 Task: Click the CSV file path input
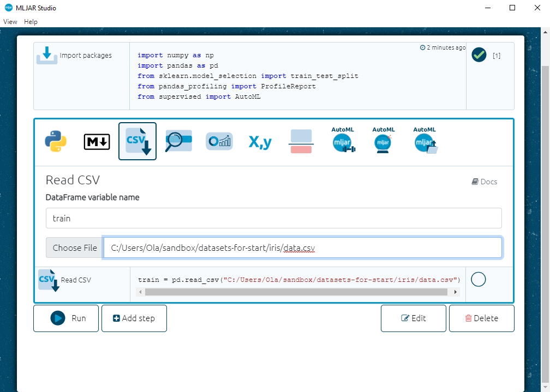point(303,248)
